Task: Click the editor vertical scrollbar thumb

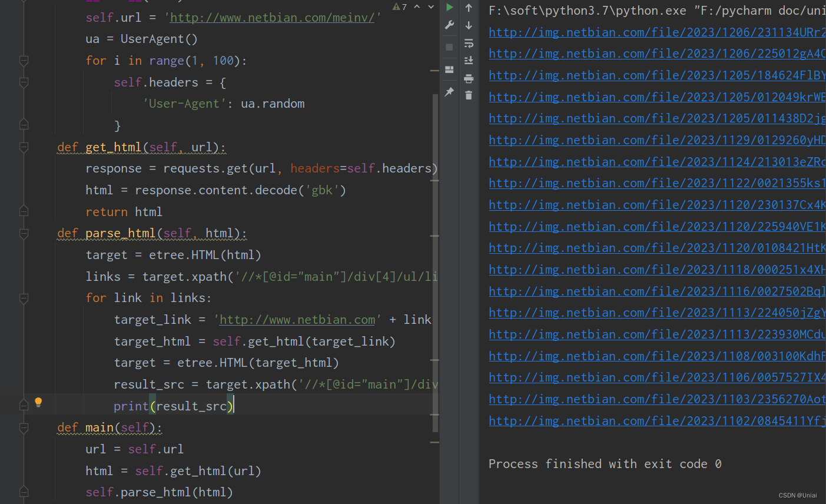Action: 436,262
